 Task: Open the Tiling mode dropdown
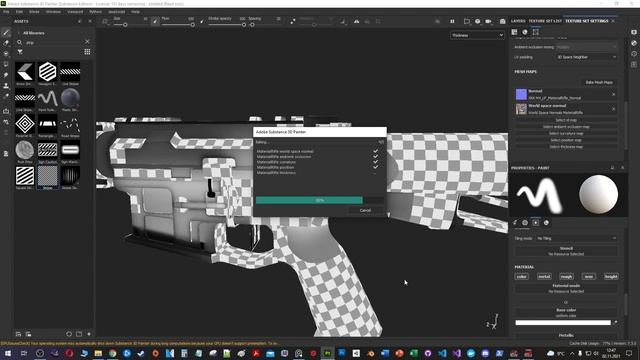pyautogui.click(x=576, y=238)
